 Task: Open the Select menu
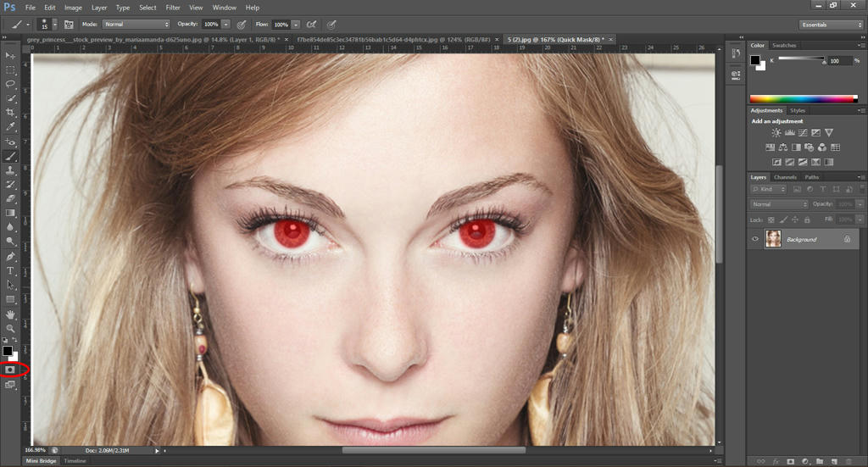tap(147, 8)
